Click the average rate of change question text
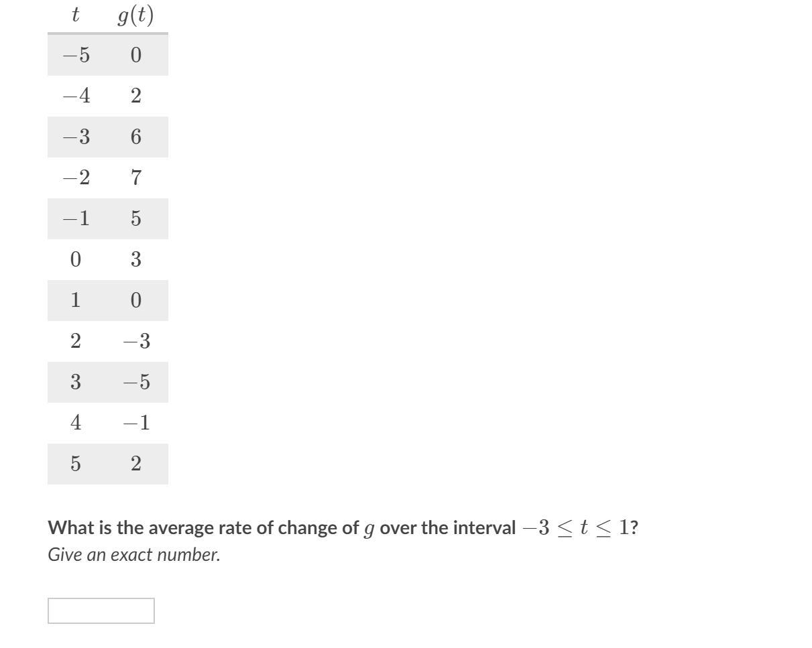Screen dimensions: 812x648 tap(343, 528)
